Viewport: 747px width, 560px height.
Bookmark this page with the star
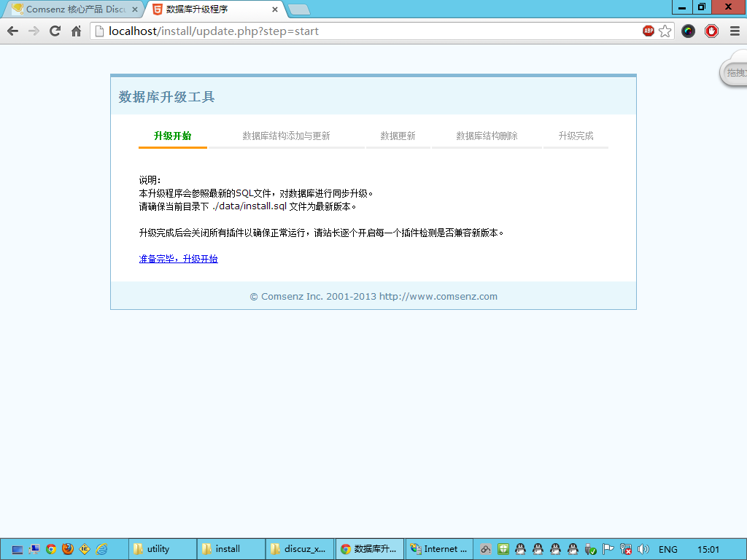pos(665,31)
